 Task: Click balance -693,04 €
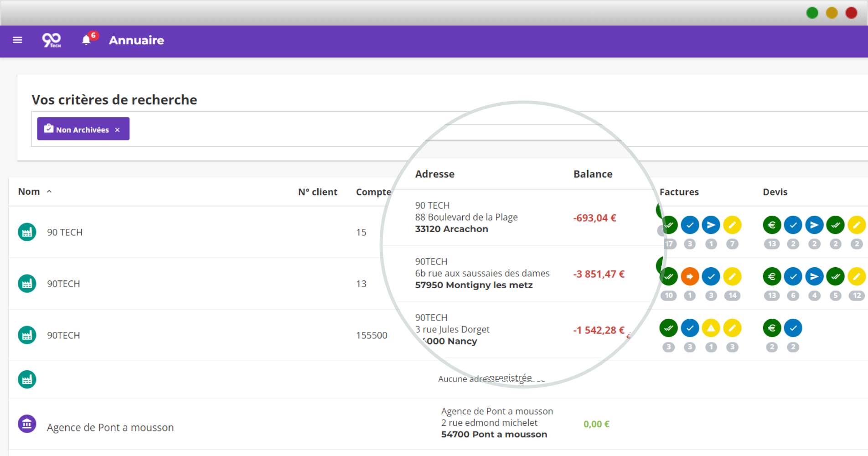pyautogui.click(x=594, y=218)
